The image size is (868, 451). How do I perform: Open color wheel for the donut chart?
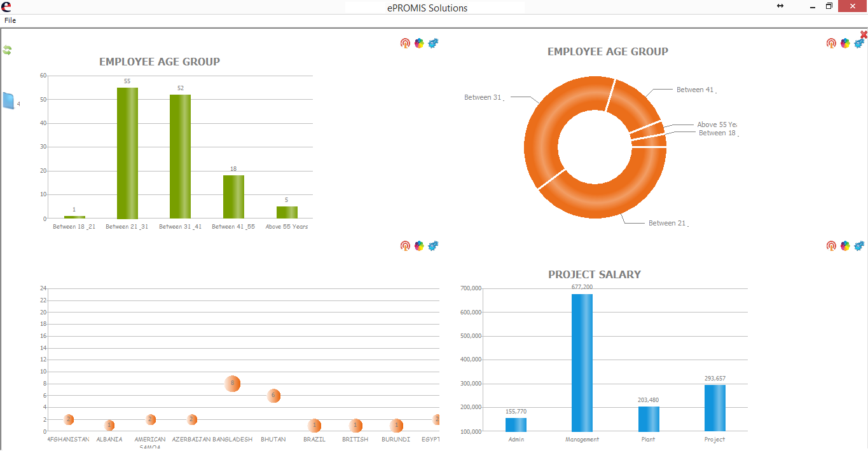[x=845, y=43]
